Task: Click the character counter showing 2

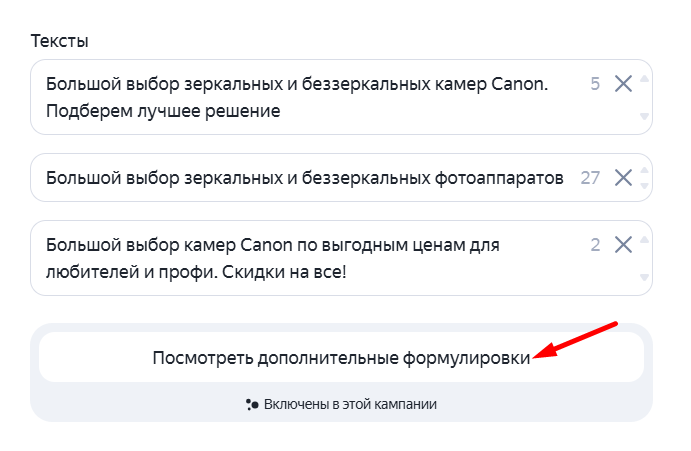Action: [595, 244]
